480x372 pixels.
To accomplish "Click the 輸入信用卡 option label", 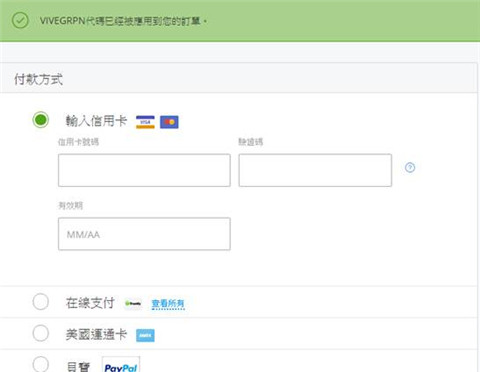I will (x=96, y=121).
